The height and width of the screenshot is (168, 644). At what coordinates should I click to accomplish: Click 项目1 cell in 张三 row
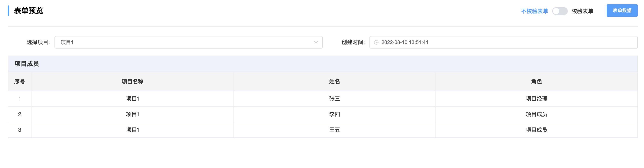click(x=132, y=99)
